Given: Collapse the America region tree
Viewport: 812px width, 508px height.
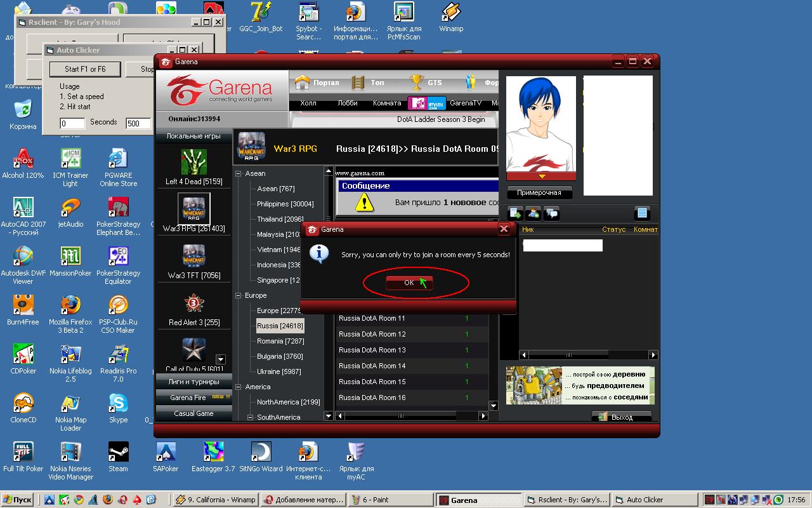Looking at the screenshot, I should (239, 387).
